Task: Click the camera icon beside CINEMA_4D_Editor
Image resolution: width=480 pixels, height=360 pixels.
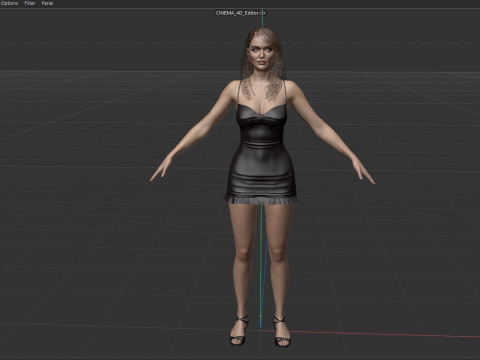Action: click(x=263, y=13)
